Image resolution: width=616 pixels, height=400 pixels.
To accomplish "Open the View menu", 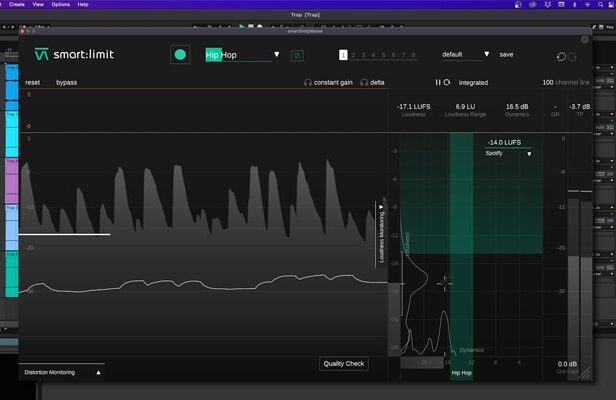I will pos(38,4).
